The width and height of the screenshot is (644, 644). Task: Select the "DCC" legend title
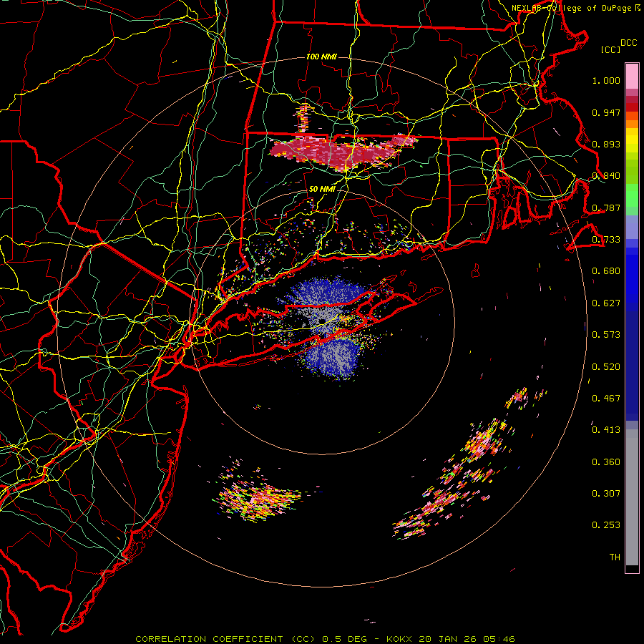coord(628,43)
